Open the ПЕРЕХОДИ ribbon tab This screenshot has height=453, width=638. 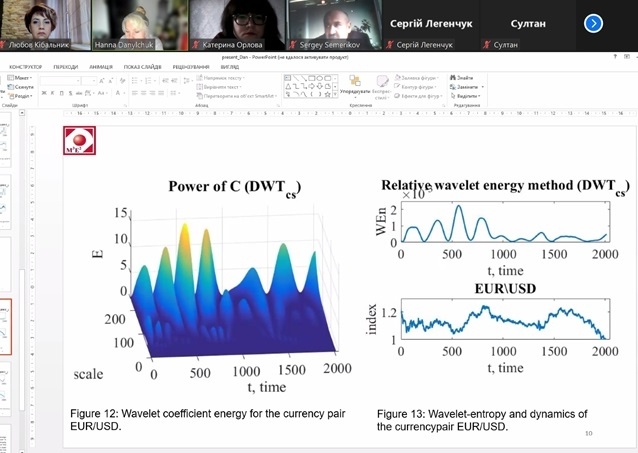click(65, 67)
